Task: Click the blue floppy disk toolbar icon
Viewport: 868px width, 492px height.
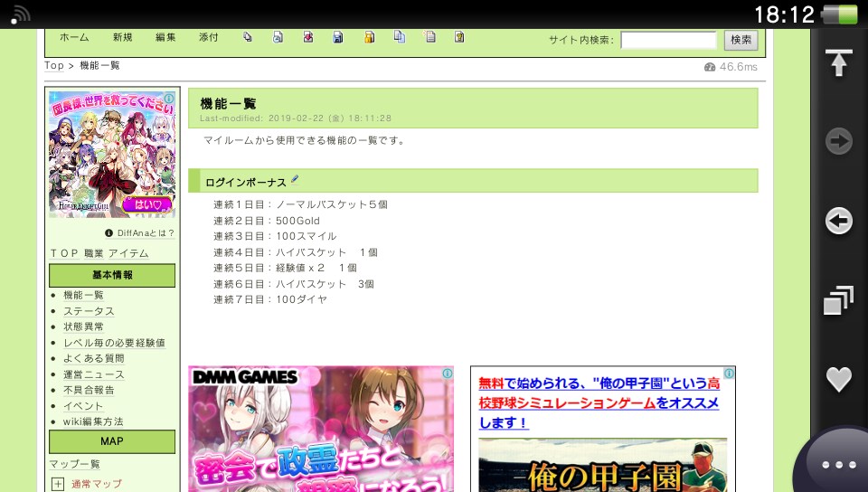Action: coord(338,38)
